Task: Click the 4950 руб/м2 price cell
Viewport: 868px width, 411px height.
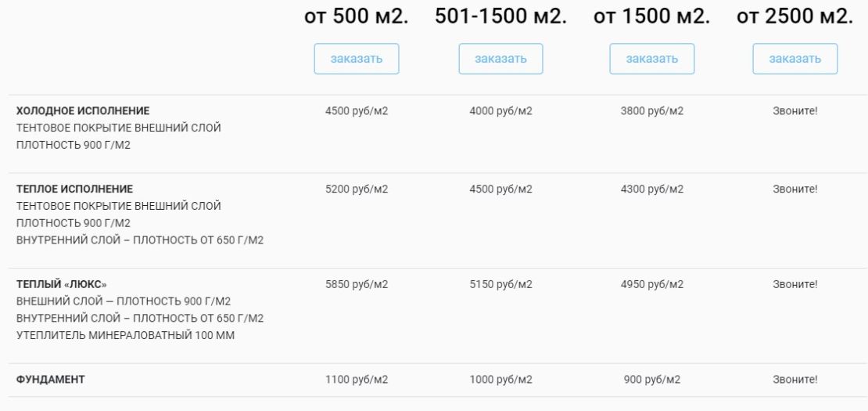Action: (x=652, y=284)
